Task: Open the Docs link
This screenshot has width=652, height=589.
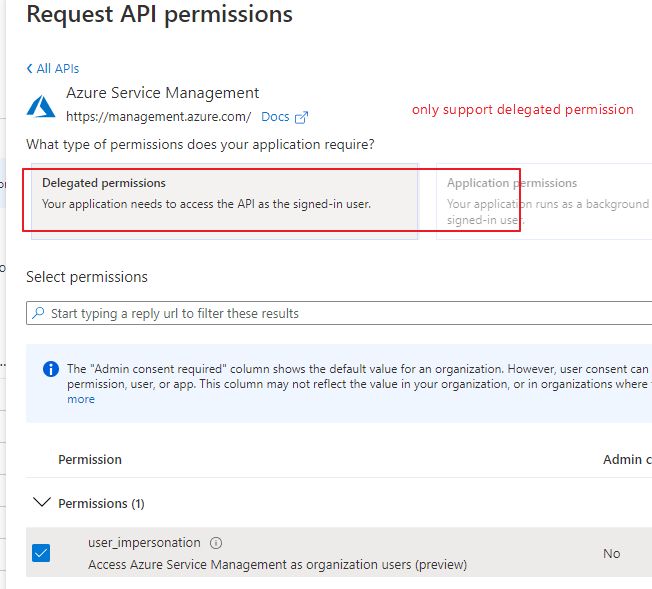Action: pos(275,117)
